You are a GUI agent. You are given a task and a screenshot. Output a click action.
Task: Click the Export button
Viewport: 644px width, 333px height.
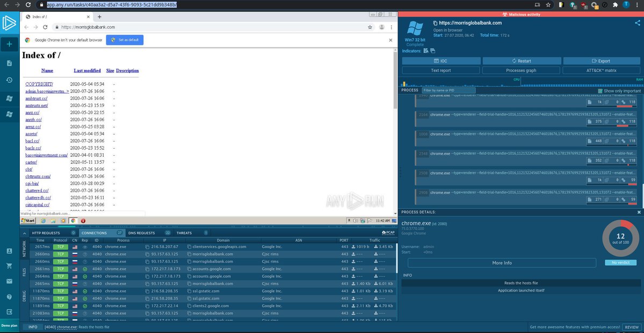[x=601, y=61]
